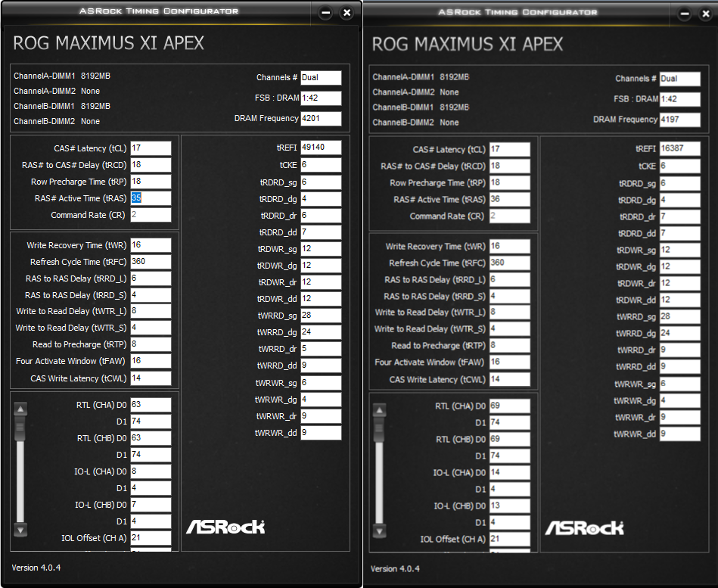Minimize the right Timing Configurator window
Screen dimensions: 718x588
685,14
